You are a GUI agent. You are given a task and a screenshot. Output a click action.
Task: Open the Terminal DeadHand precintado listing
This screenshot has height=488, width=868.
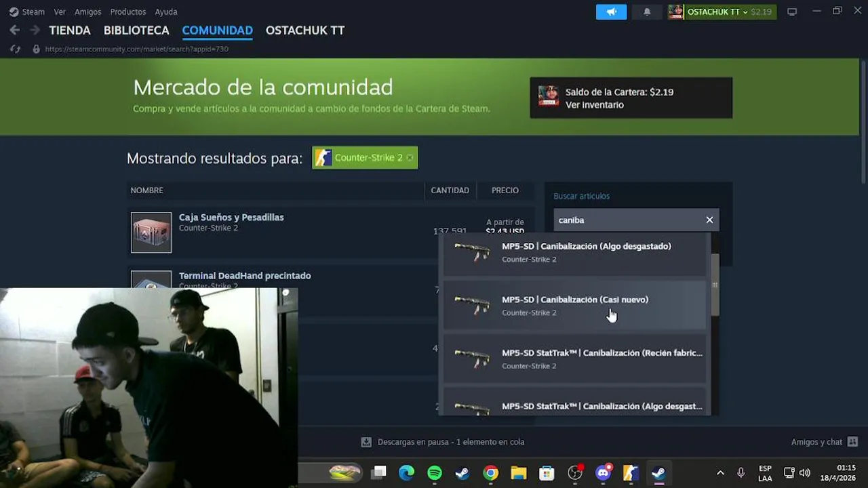245,276
